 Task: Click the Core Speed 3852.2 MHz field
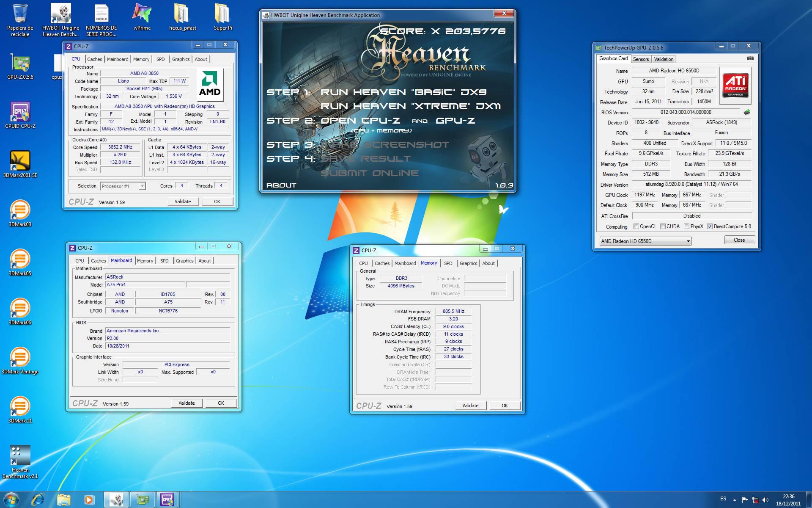click(120, 147)
